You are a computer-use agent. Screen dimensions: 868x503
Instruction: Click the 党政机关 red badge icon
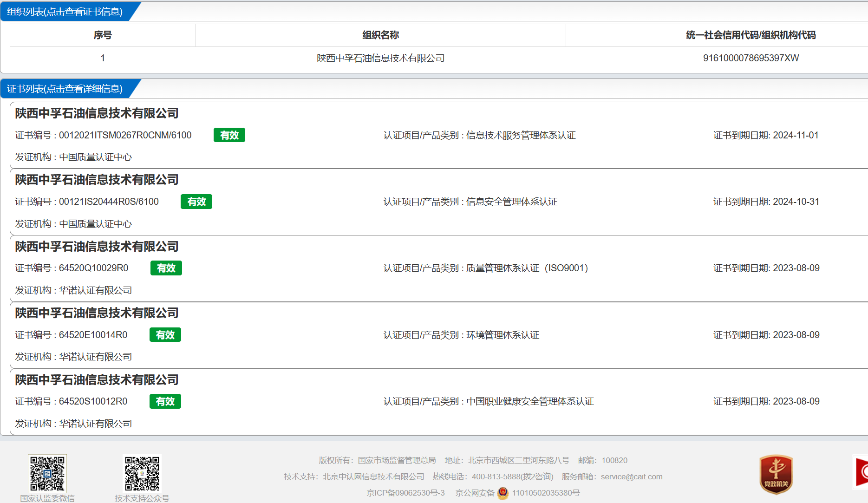[x=776, y=474]
